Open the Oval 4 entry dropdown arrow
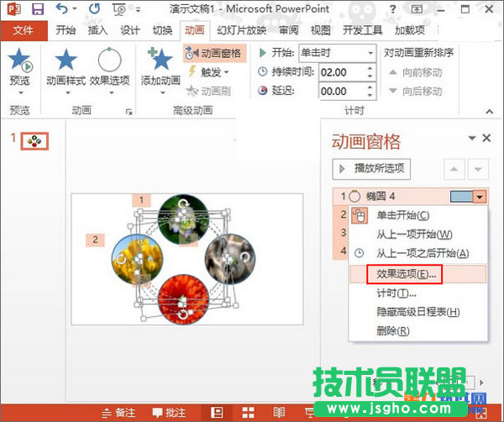The height and width of the screenshot is (422, 504). tap(480, 197)
